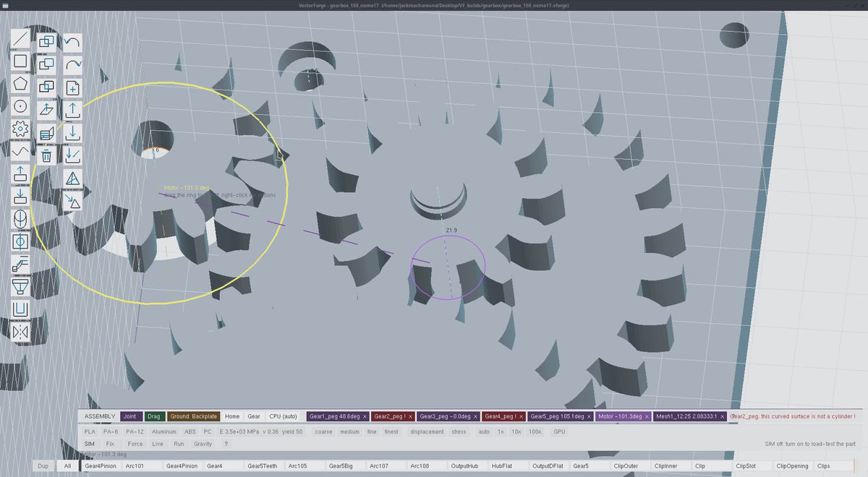This screenshot has height=477, width=868.
Task: Select the Polygon sketch tool
Action: (x=20, y=84)
